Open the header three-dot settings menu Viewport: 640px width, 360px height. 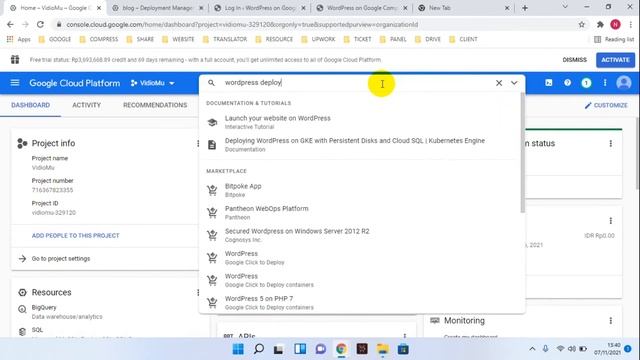tap(605, 83)
